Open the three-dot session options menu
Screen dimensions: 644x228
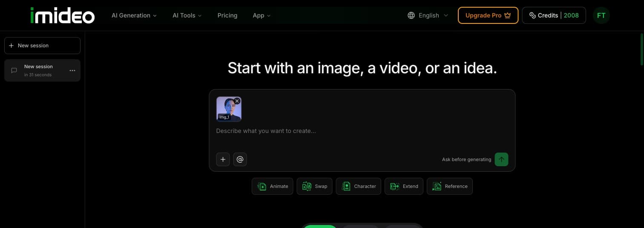(x=72, y=70)
